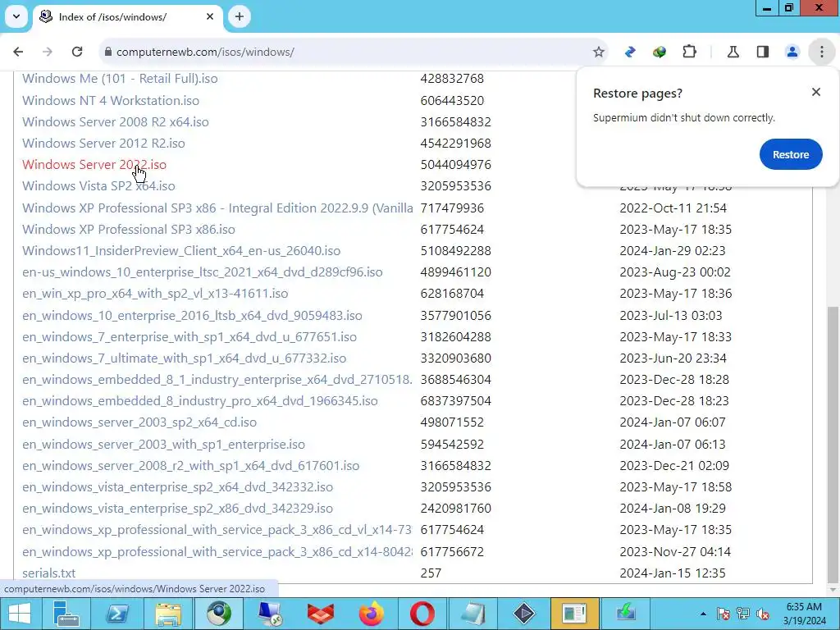Open Windows Server 2008 R2 x64.iso link
This screenshot has height=630, width=840.
click(115, 121)
